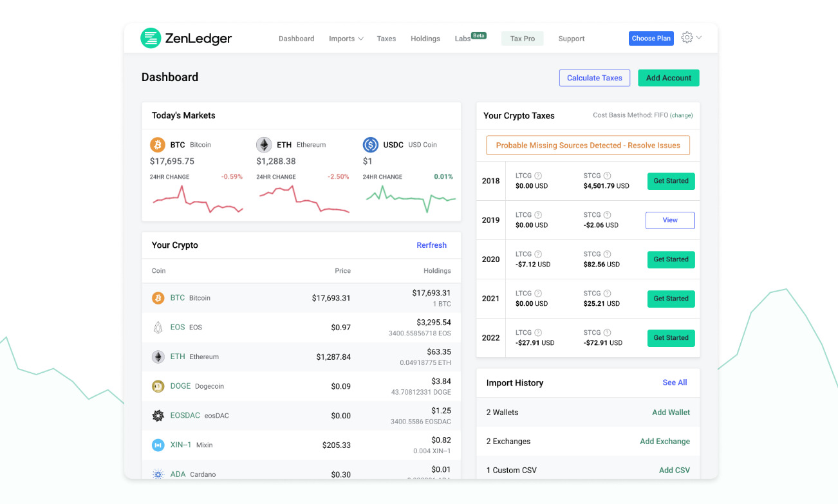This screenshot has height=504, width=838.
Task: Click the Add Wallet link
Action: [671, 413]
